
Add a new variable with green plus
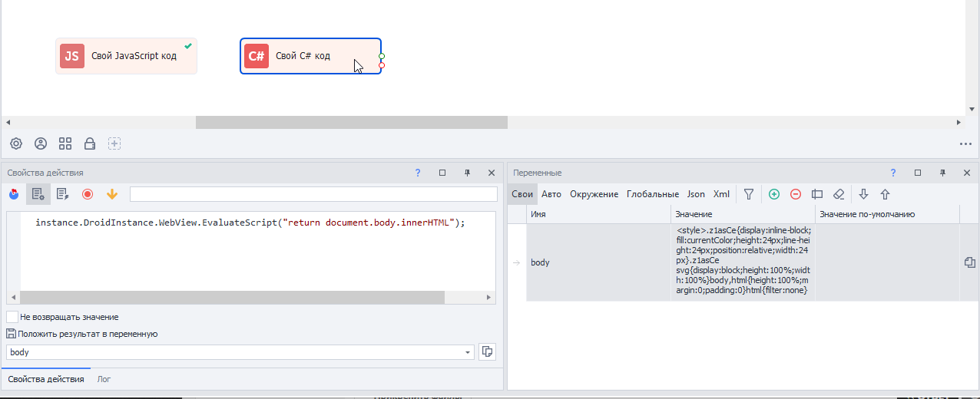click(774, 194)
